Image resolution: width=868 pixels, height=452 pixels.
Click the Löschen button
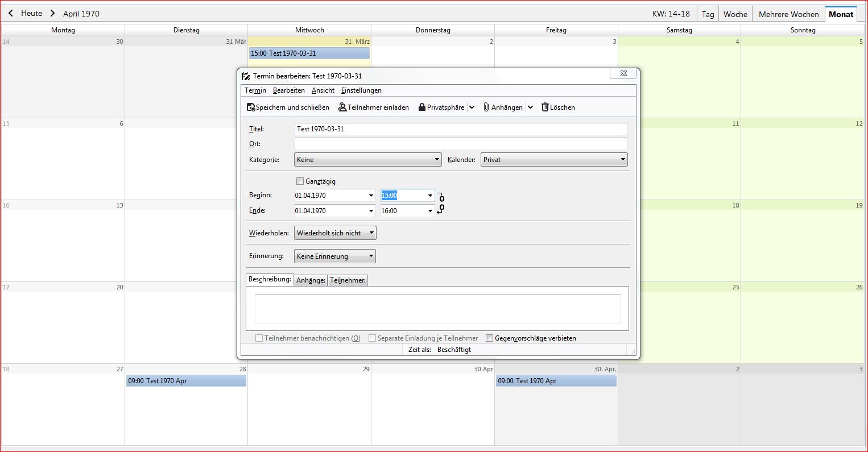click(x=558, y=107)
